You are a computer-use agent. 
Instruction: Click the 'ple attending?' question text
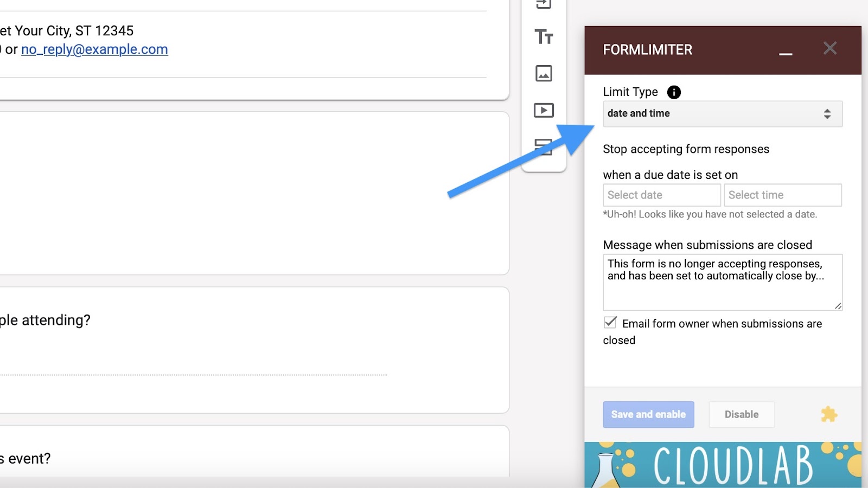click(45, 320)
